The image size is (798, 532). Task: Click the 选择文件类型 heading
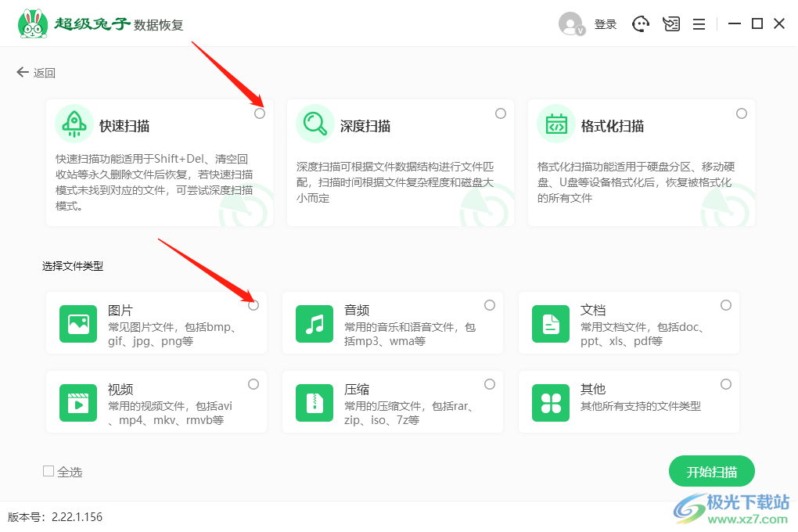73,266
